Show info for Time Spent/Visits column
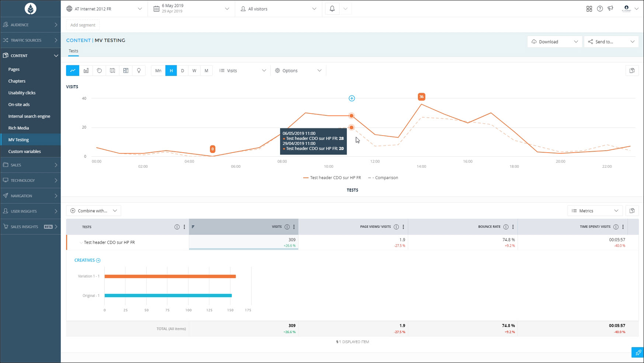This screenshot has width=644, height=363. pyautogui.click(x=616, y=227)
